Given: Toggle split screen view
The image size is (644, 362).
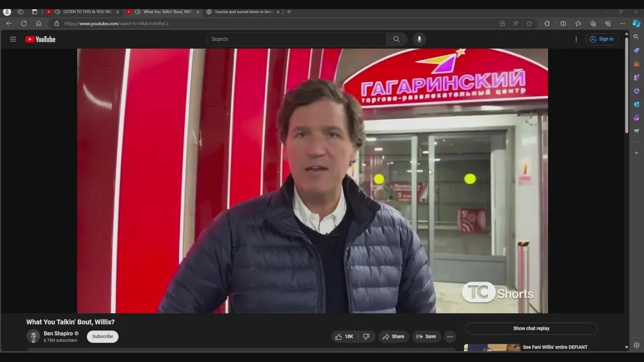Looking at the screenshot, I should 563,23.
